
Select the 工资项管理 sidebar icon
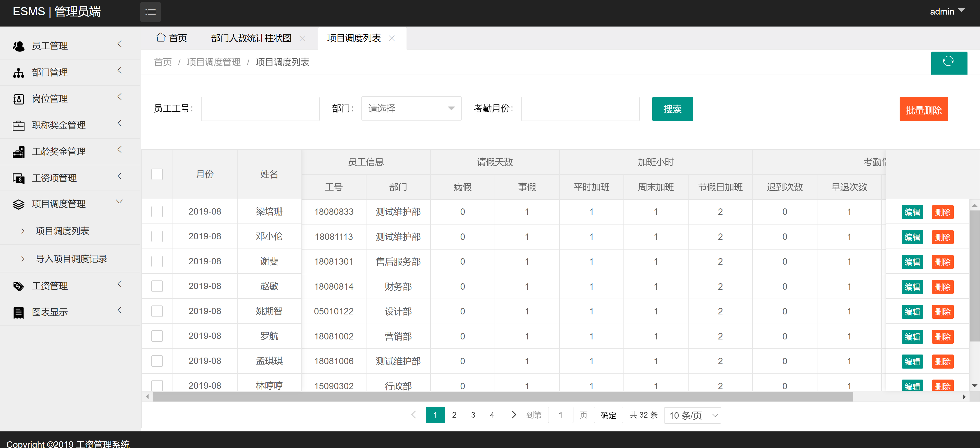coord(18,178)
